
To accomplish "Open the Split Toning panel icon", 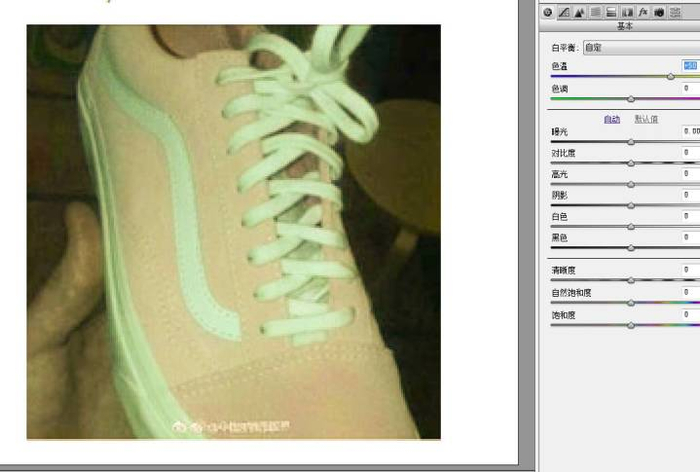I will pos(611,13).
